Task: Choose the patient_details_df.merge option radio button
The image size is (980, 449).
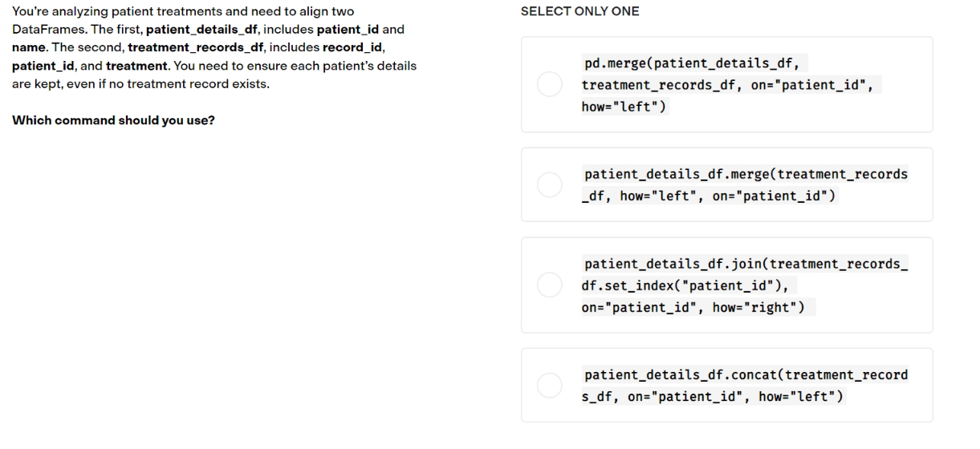Action: pyautogui.click(x=550, y=184)
